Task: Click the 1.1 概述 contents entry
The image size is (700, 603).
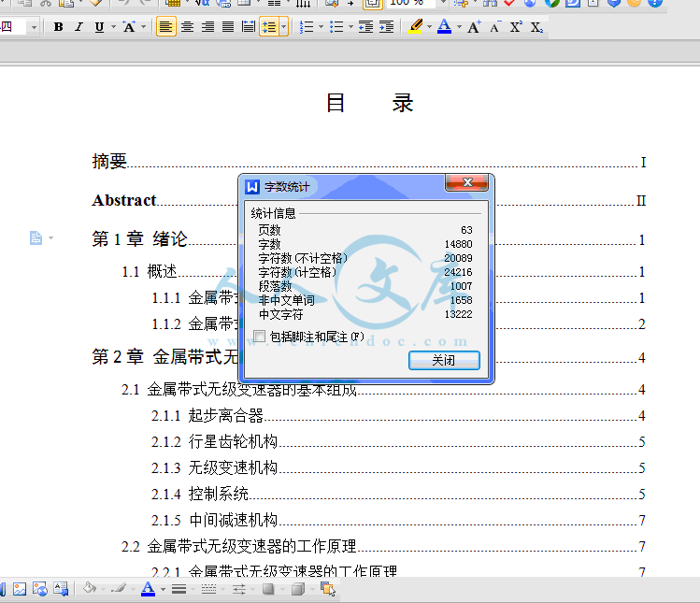Action: click(x=383, y=271)
